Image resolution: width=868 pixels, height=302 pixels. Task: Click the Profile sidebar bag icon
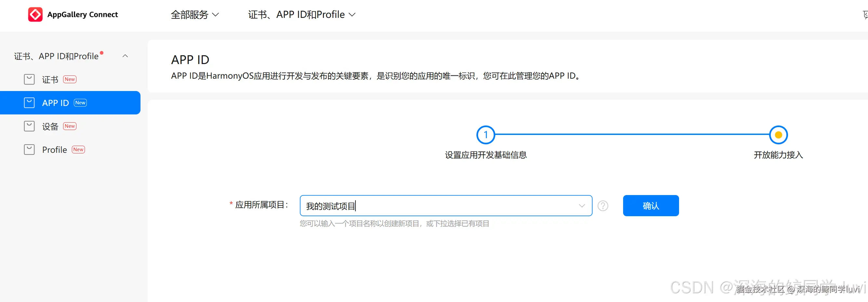[29, 150]
